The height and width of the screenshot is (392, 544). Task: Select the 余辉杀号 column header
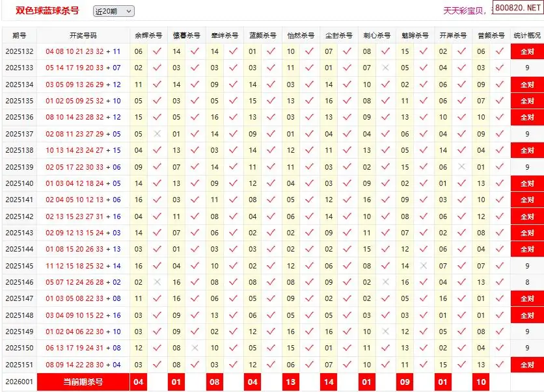(148, 36)
